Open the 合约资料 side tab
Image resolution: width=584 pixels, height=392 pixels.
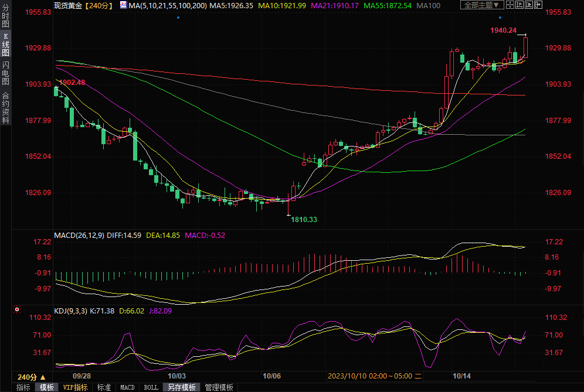pyautogui.click(x=5, y=108)
